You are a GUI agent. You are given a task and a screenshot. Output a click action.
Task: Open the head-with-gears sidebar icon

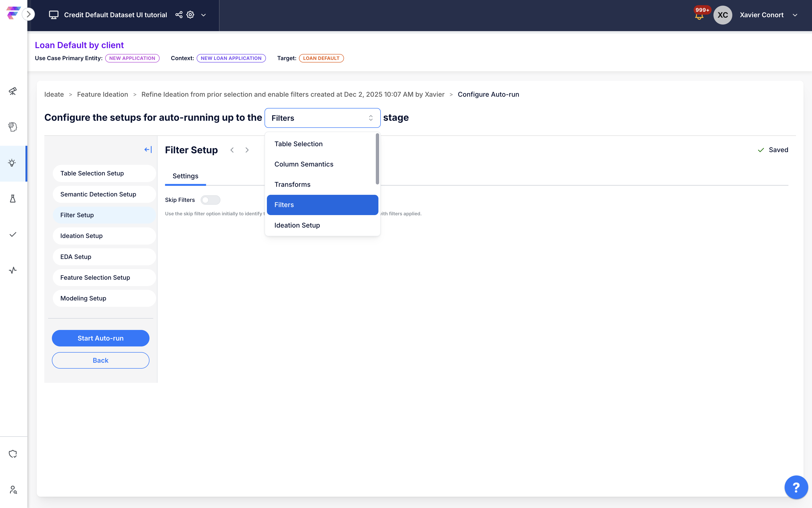tap(13, 127)
